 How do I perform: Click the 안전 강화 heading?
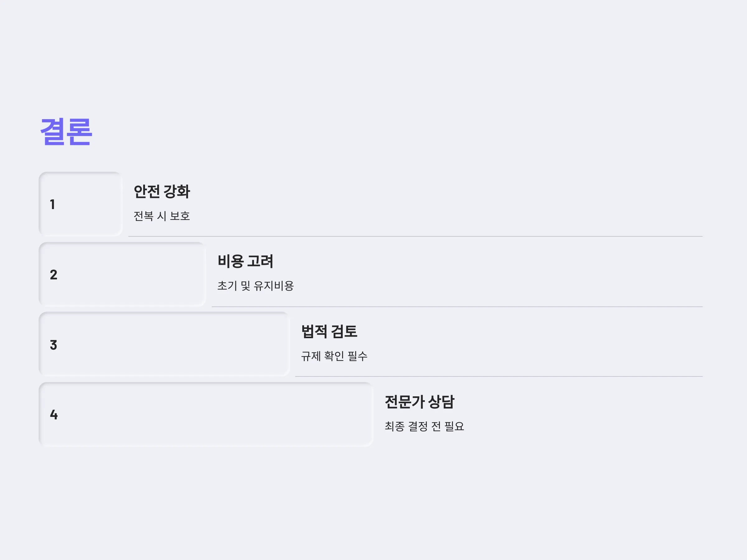[x=162, y=191]
